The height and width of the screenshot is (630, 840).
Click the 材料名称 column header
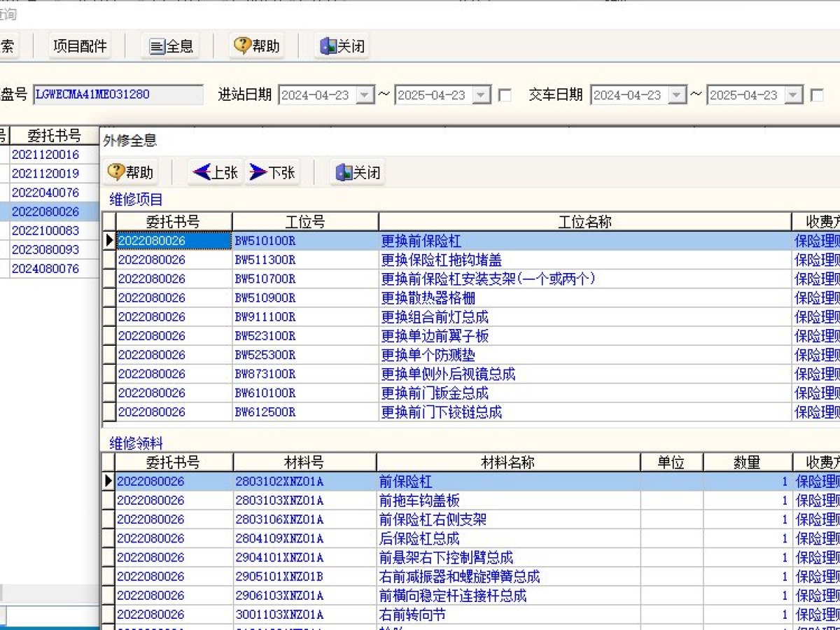point(508,462)
